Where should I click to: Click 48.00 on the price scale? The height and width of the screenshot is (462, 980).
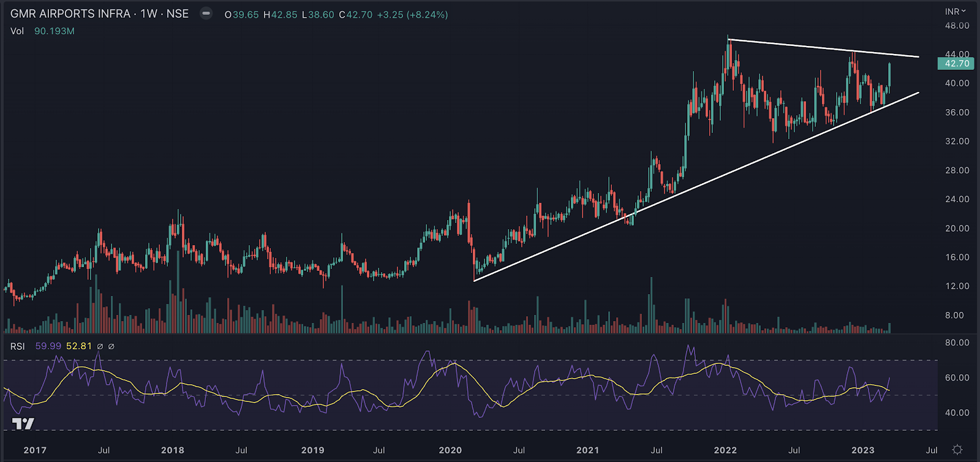957,26
